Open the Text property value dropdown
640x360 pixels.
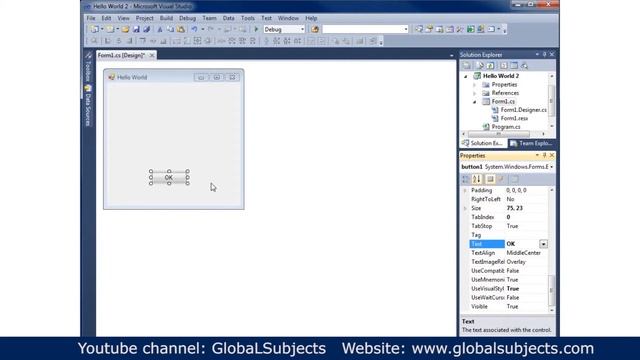pos(543,244)
